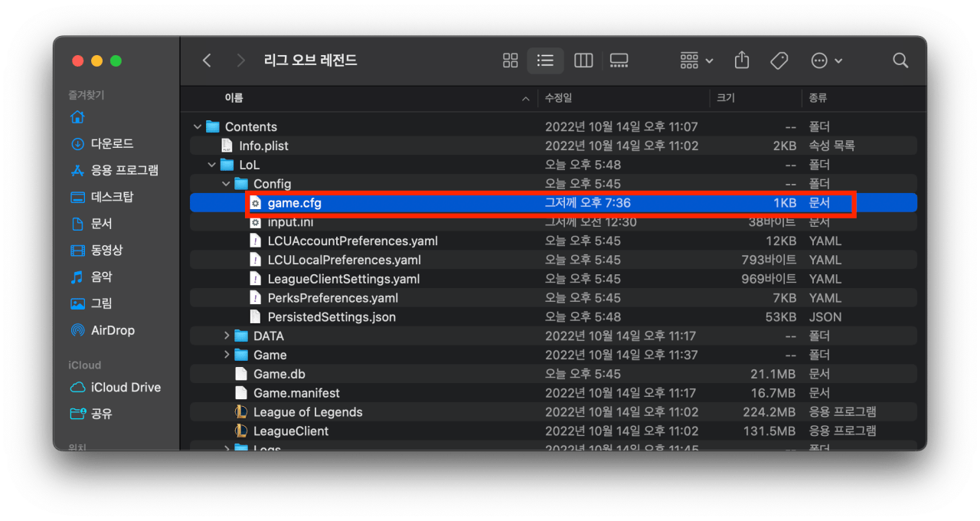
Task: Switch to icon grid view
Action: (510, 61)
